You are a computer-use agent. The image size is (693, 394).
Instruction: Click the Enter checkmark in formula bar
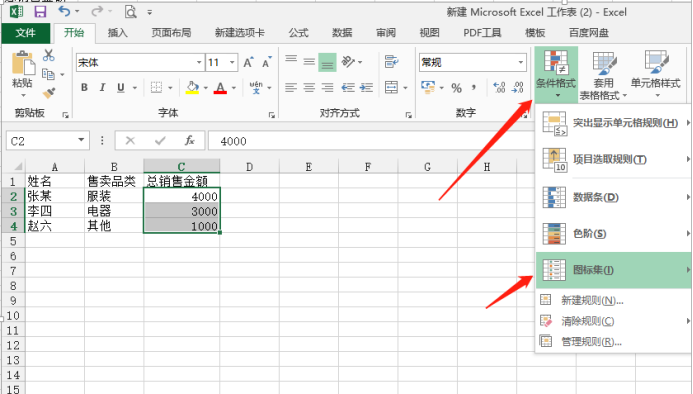(160, 141)
